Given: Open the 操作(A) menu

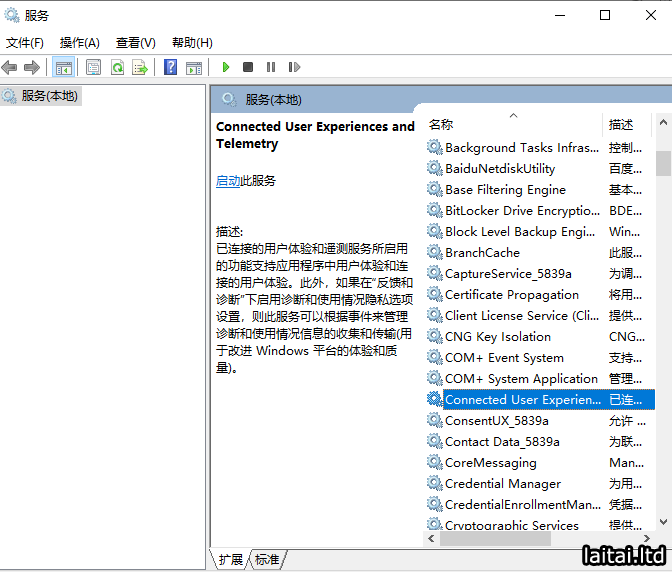Looking at the screenshot, I should (x=79, y=42).
